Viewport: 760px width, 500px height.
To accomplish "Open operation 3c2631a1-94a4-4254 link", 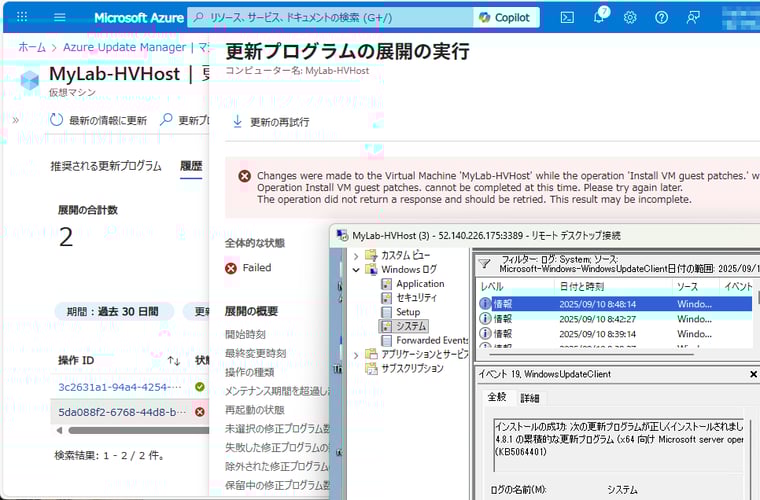I will (120, 387).
